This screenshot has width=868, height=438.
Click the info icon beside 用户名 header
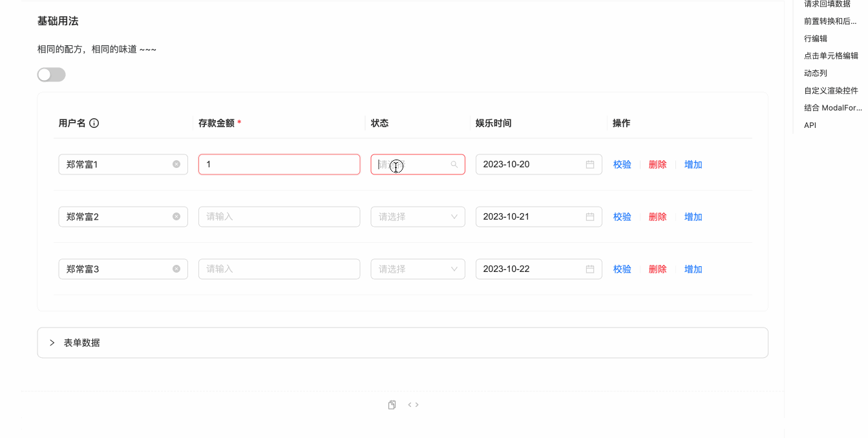point(94,123)
